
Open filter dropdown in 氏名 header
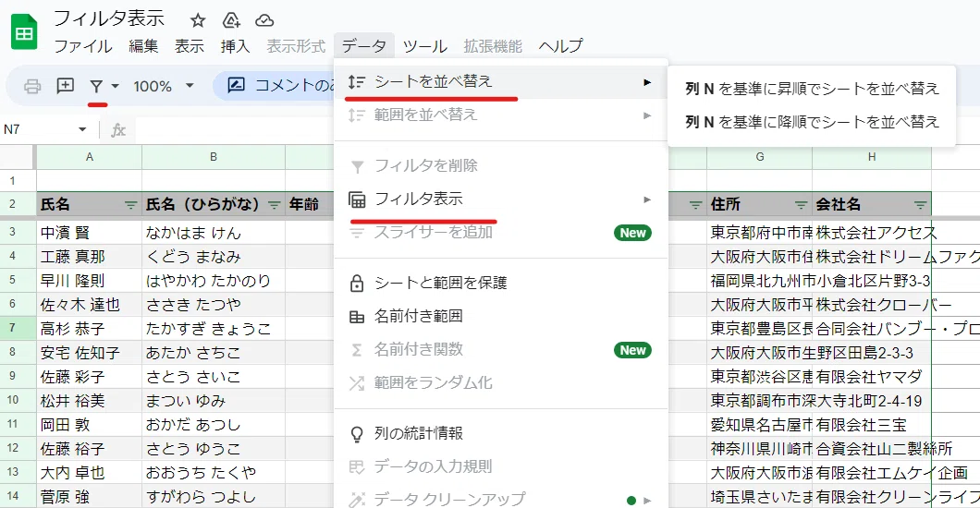tap(130, 205)
